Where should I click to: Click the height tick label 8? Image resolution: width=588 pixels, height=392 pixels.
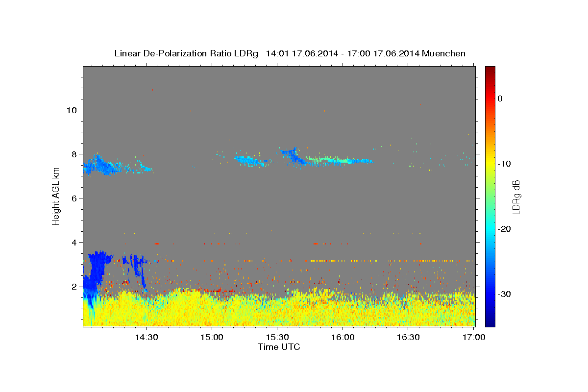(74, 154)
